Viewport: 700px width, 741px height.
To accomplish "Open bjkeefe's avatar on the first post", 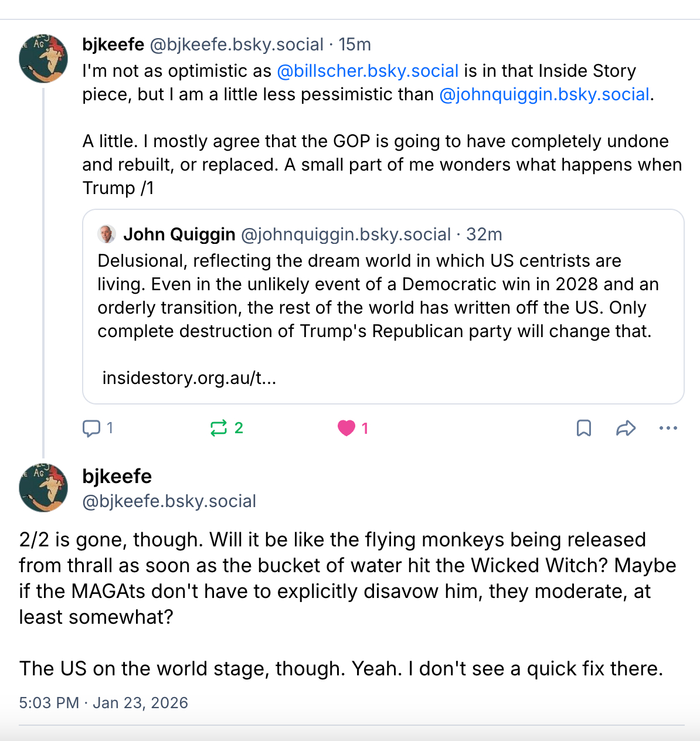I will click(43, 58).
